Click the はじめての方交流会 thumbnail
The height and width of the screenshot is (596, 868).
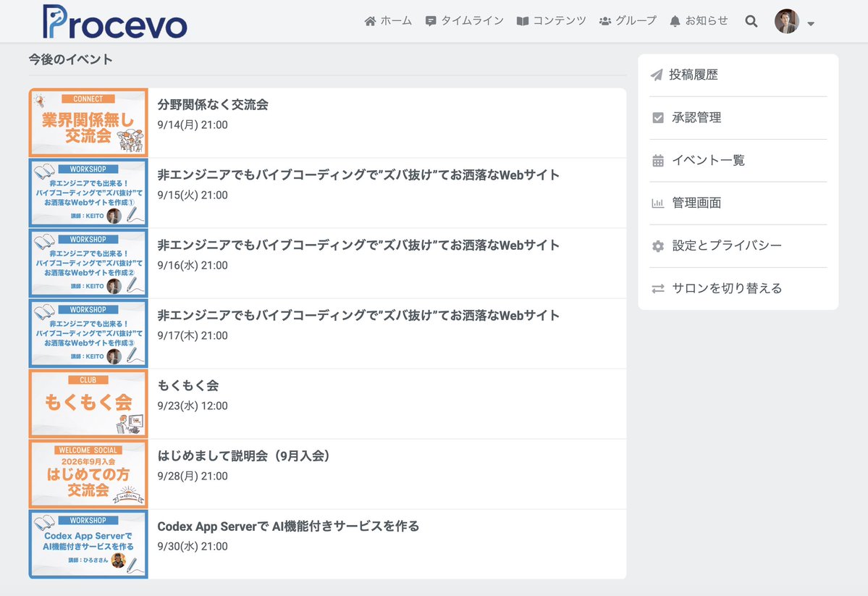tap(88, 474)
